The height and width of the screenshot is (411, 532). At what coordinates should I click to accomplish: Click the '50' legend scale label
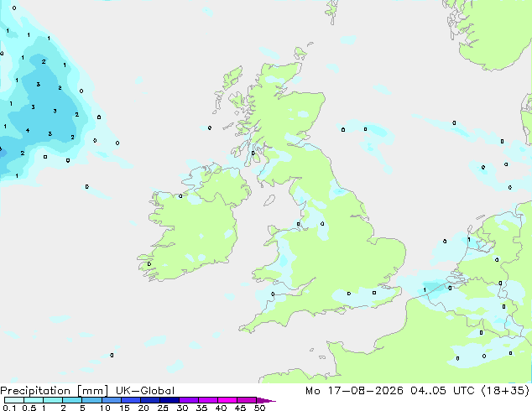coord(259,408)
